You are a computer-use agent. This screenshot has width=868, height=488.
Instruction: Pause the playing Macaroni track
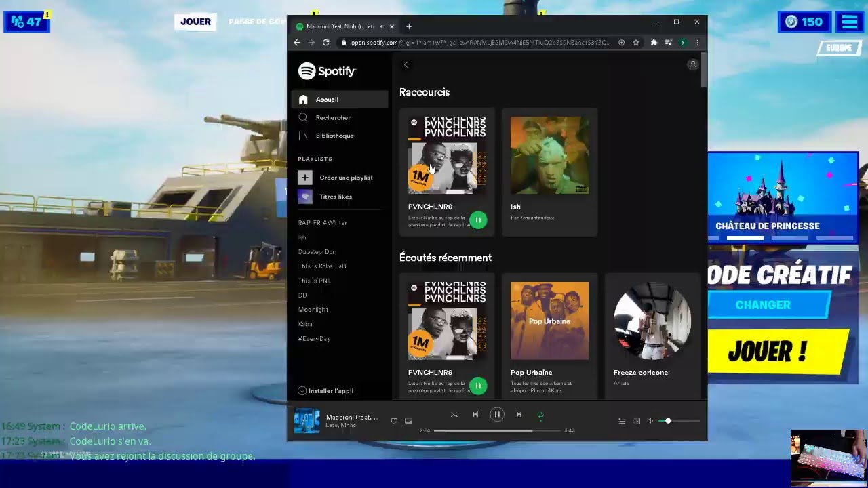(x=497, y=415)
